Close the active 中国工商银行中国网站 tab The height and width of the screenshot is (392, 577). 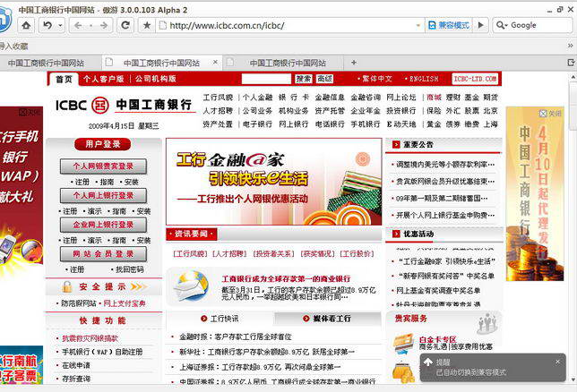(215, 62)
